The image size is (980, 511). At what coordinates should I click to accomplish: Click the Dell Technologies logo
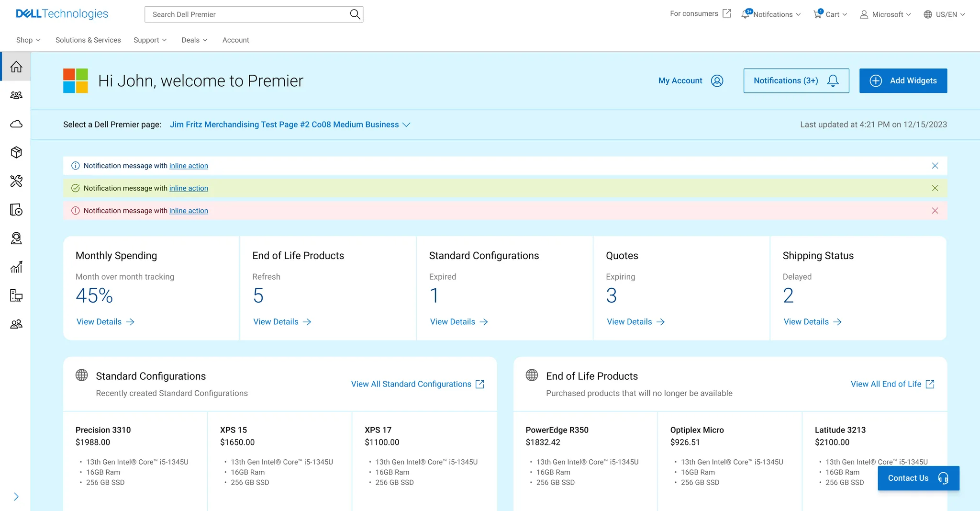[62, 14]
